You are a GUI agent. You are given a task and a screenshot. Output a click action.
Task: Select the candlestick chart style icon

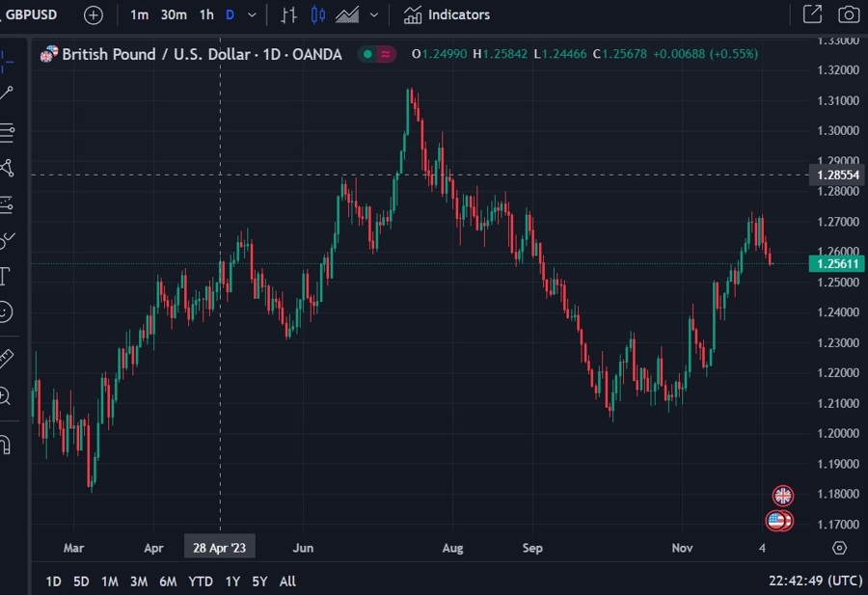[x=317, y=14]
